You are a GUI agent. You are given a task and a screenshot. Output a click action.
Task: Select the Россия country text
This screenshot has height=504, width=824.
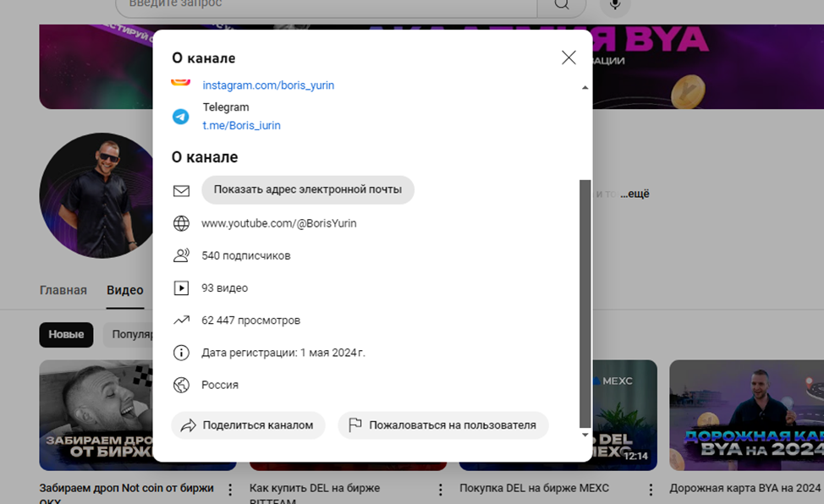220,386
